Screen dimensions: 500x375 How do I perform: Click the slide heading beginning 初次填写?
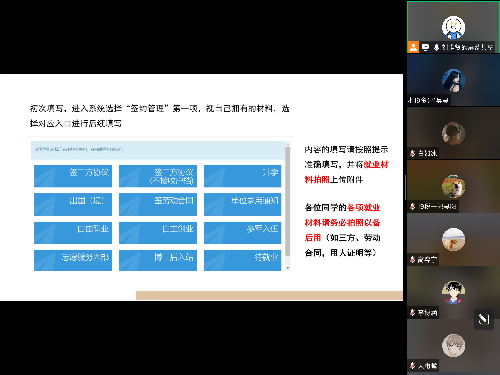click(159, 116)
